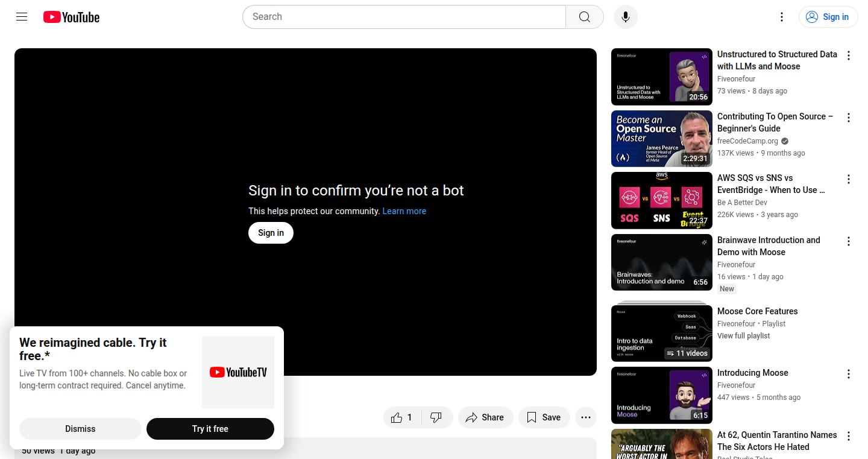Click Try it free button

point(210,429)
